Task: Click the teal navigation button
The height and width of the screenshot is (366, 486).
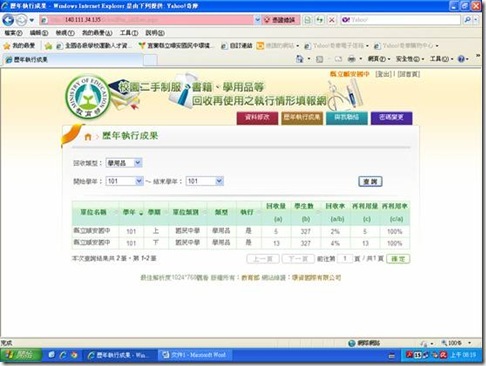Action: click(x=347, y=118)
